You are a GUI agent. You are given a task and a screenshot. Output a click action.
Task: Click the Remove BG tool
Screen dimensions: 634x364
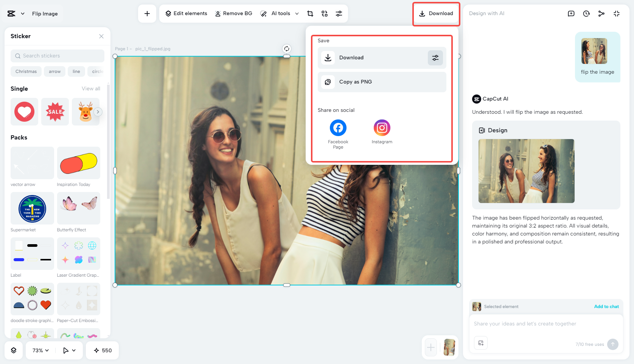[x=233, y=13]
